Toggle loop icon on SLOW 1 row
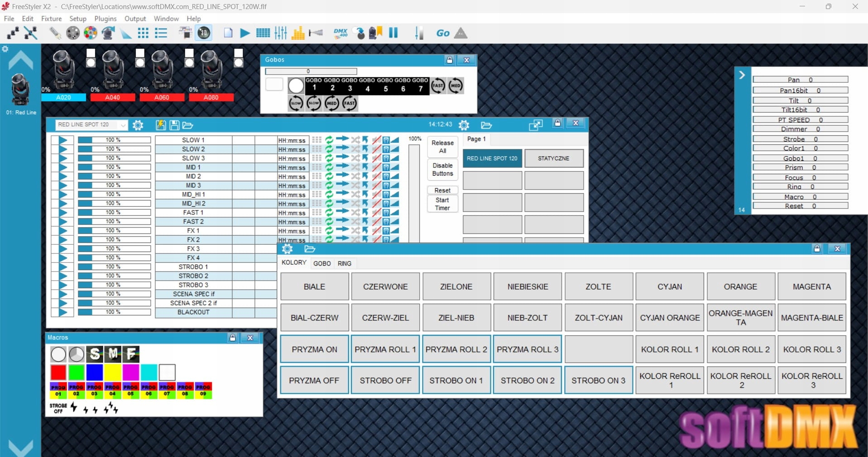868x457 pixels. pos(329,140)
